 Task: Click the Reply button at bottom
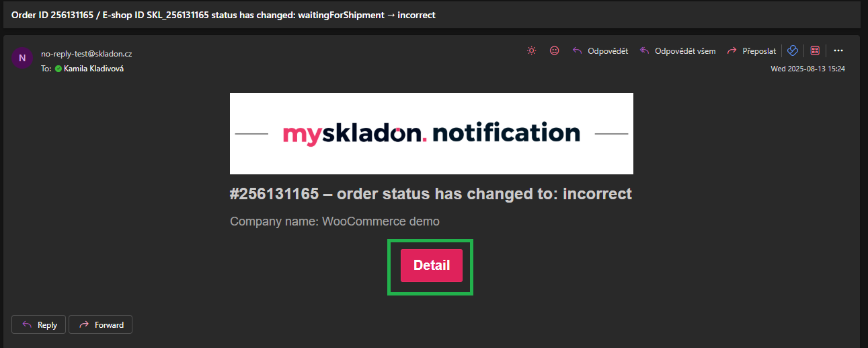tap(39, 324)
